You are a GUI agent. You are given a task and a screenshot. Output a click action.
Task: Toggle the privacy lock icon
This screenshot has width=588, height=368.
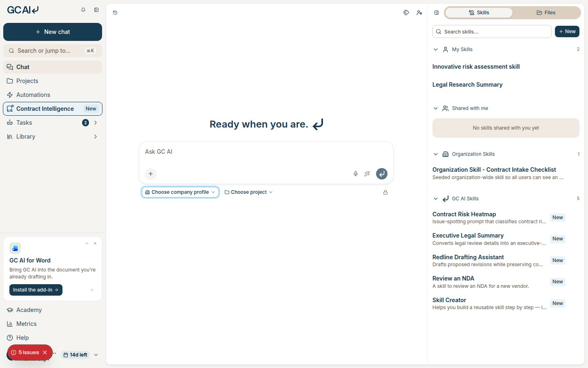[x=385, y=192]
